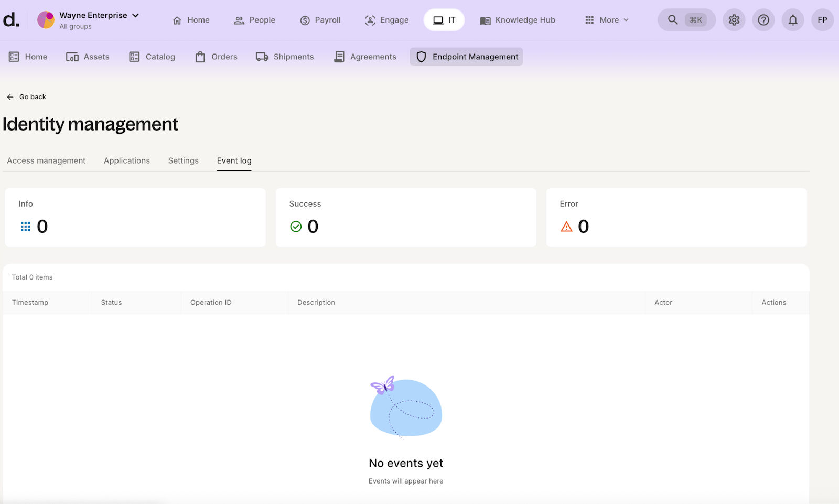Click the help question mark icon
The image size is (839, 504).
[763, 20]
